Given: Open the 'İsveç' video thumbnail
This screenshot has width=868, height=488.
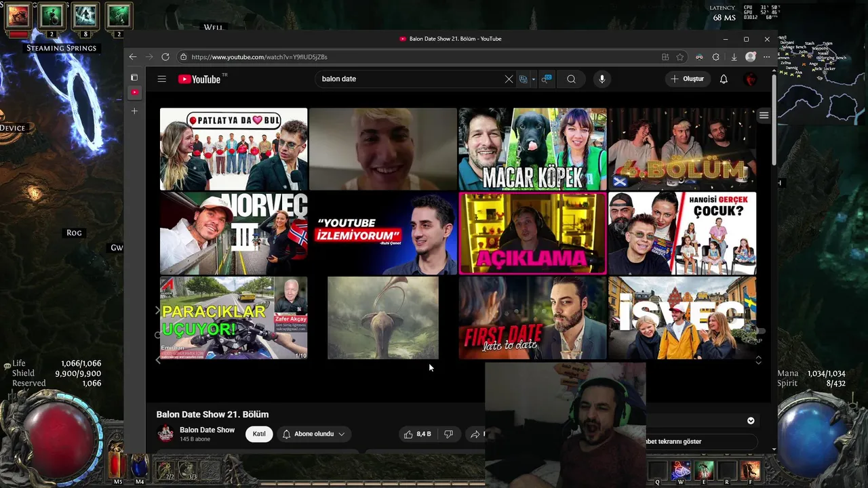Looking at the screenshot, I should pyautogui.click(x=682, y=317).
